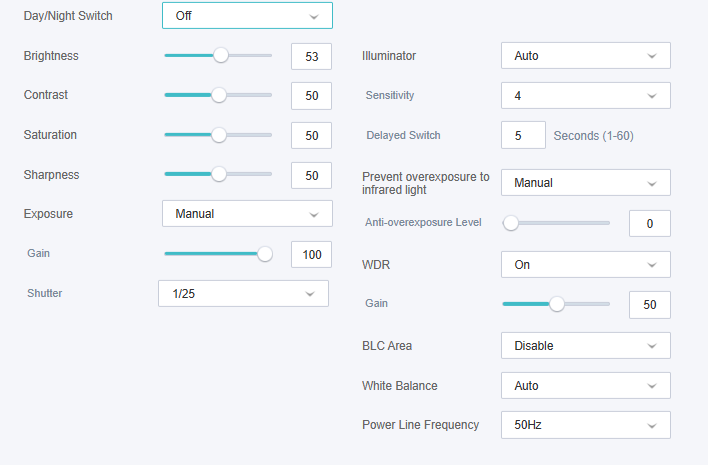Open the Day/Night Switch dropdown
Screen dimensions: 708x465
(247, 16)
